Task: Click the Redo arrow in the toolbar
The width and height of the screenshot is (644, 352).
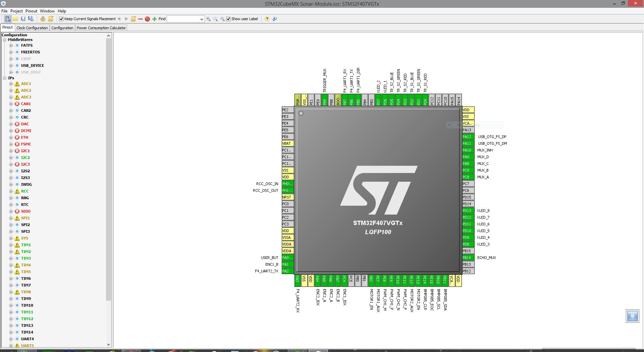Action: pyautogui.click(x=126, y=19)
